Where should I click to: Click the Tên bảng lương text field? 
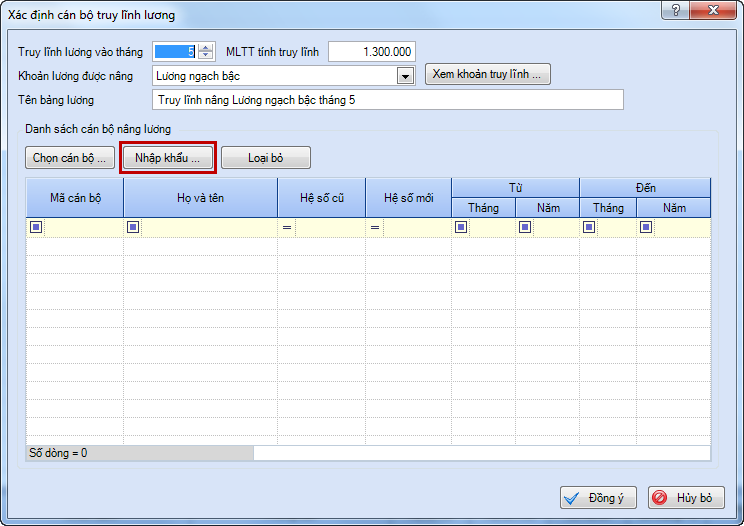[388, 100]
